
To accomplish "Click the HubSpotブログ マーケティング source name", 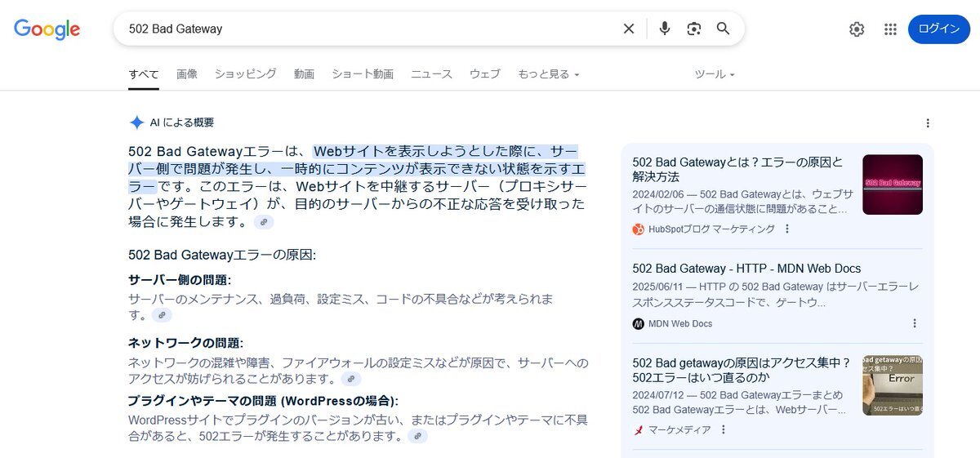I will pos(711,229).
